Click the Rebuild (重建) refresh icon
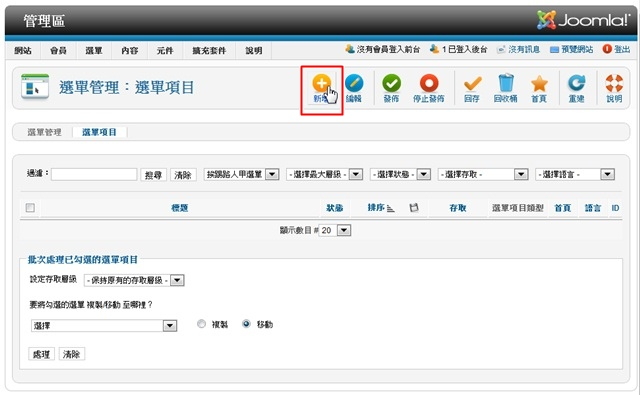The width and height of the screenshot is (640, 395). coord(576,83)
